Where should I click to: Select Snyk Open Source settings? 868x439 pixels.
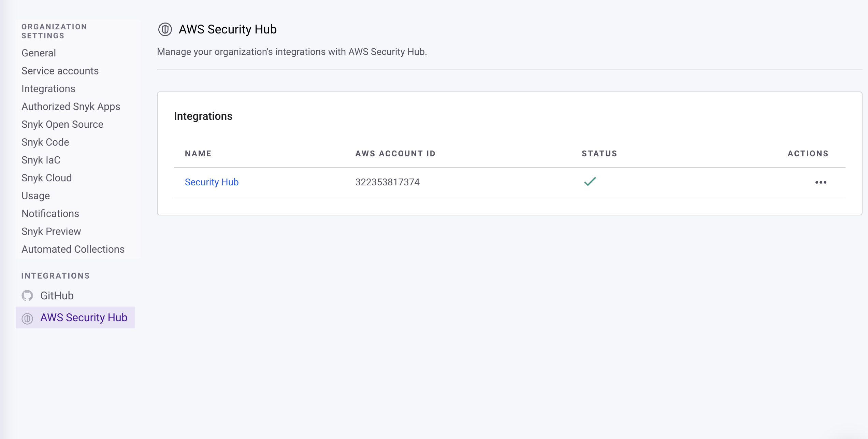(x=62, y=124)
